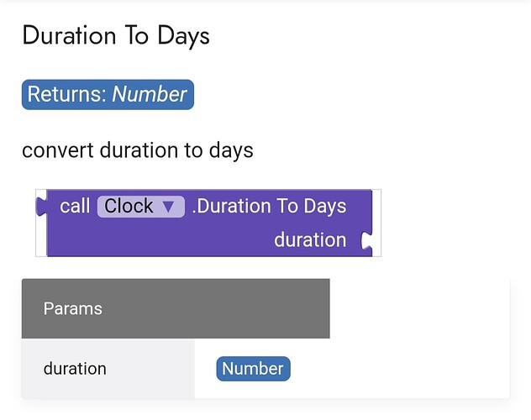
Task: Click the white cell surrounding Number badge
Action: click(x=352, y=369)
